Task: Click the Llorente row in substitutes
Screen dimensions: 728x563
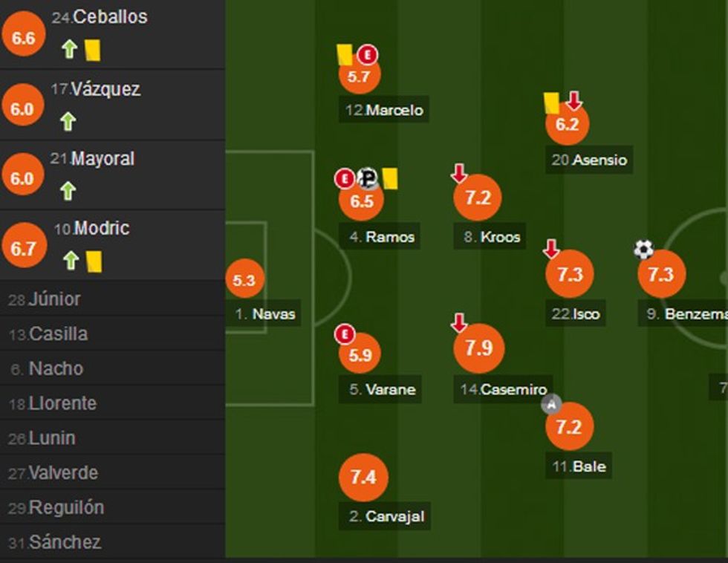Action: coord(62,403)
